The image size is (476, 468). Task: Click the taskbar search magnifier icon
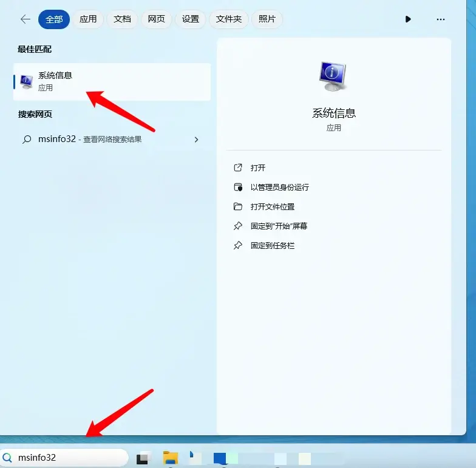7,458
